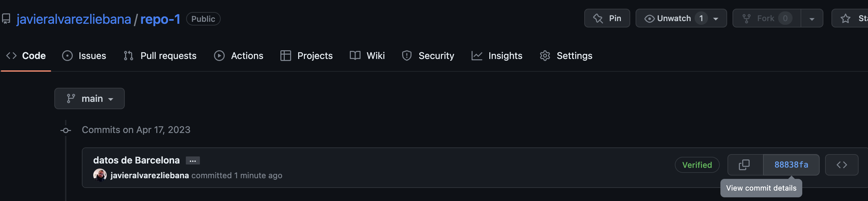Switch to the Issues tab

click(84, 56)
